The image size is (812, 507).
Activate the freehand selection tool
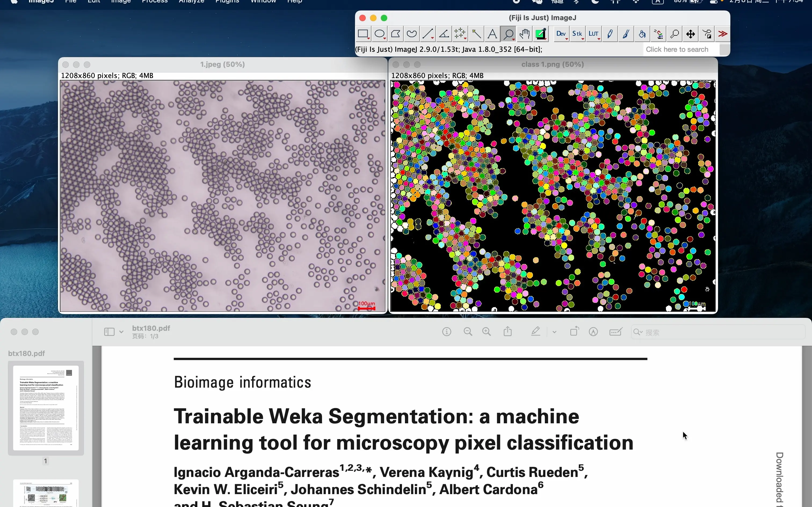point(411,34)
